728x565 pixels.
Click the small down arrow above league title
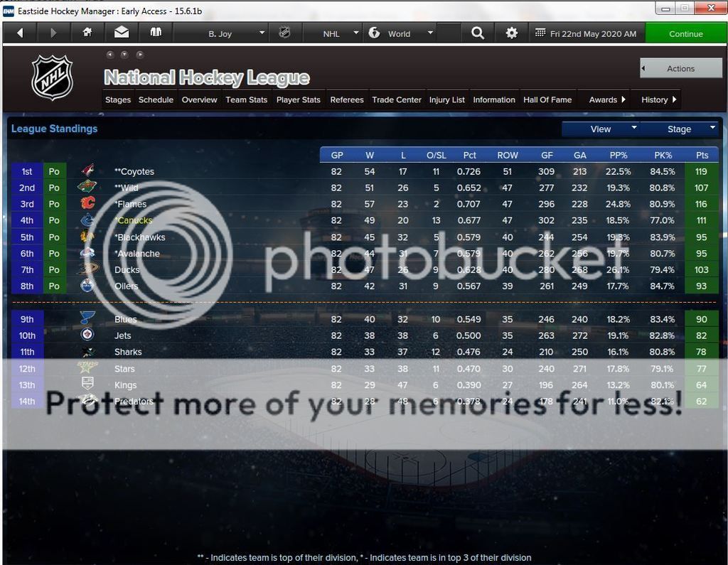pyautogui.click(x=124, y=54)
